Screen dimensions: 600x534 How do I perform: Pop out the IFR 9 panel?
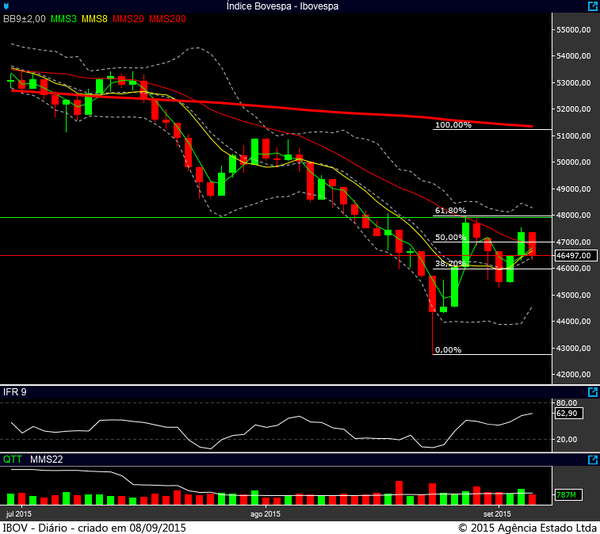(592, 392)
